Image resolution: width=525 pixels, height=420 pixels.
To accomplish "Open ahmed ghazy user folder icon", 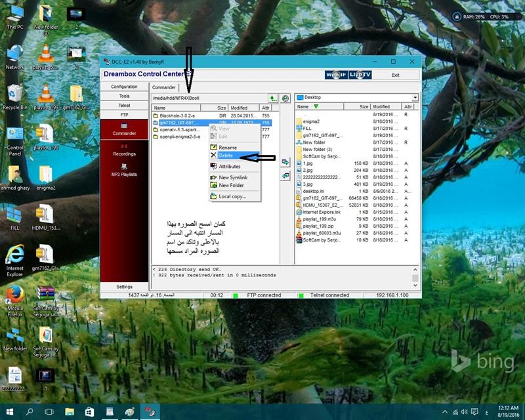I will coord(14,177).
